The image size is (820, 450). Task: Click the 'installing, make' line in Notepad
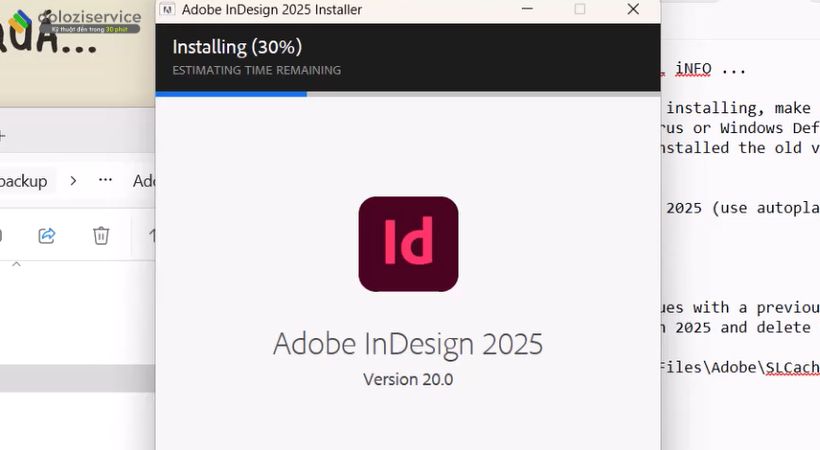pyautogui.click(x=738, y=108)
